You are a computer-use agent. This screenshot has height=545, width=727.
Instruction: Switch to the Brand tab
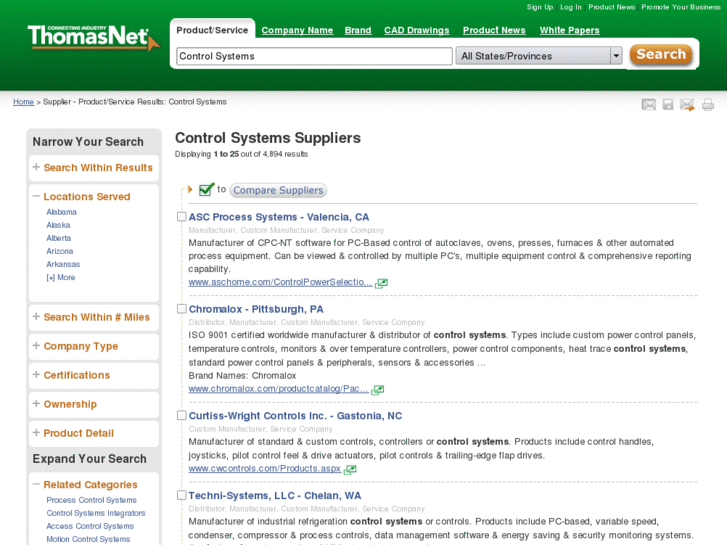pos(358,31)
